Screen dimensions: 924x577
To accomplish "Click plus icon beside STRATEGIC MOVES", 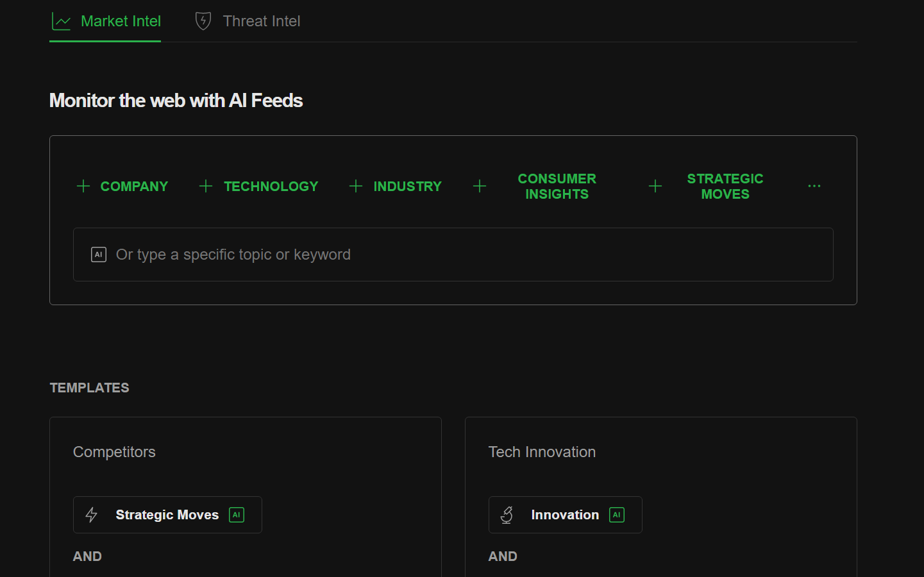I will point(655,186).
